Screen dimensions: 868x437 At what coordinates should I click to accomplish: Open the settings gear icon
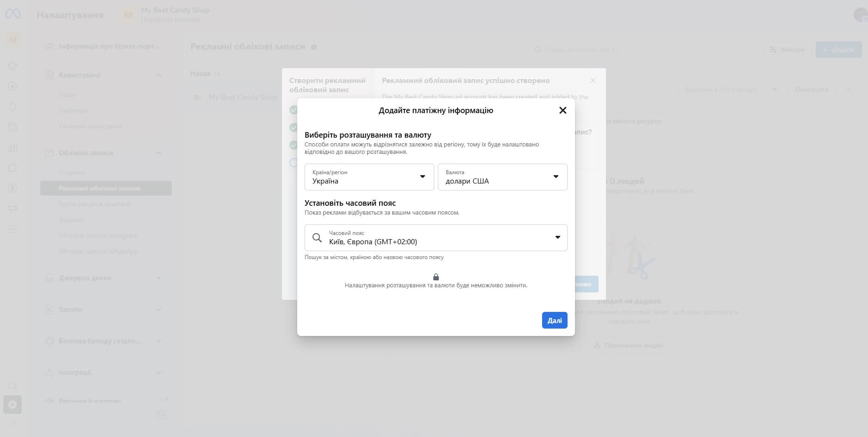point(12,405)
